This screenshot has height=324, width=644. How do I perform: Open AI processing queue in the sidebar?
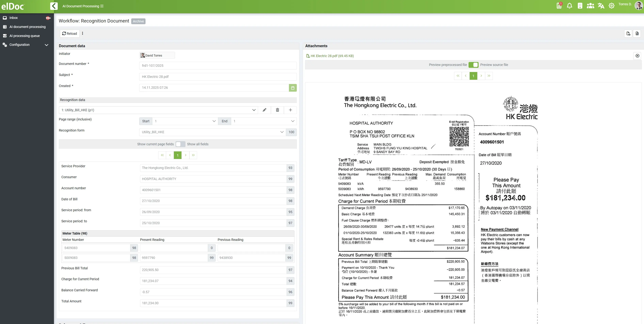(x=25, y=36)
